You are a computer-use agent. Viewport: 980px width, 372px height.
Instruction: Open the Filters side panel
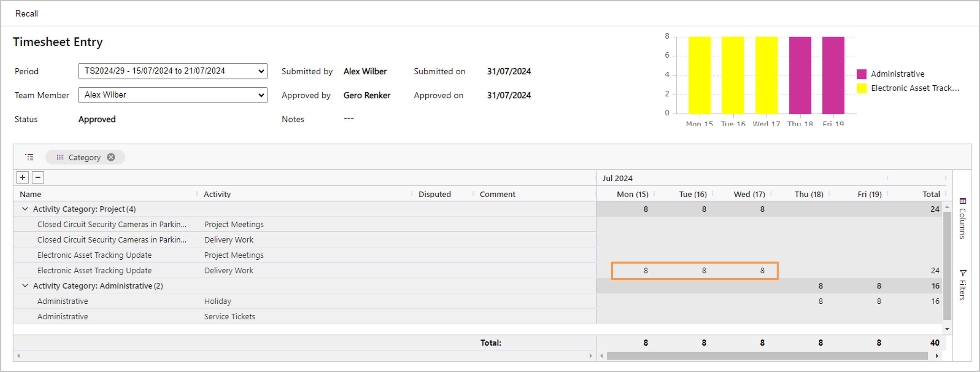click(962, 285)
